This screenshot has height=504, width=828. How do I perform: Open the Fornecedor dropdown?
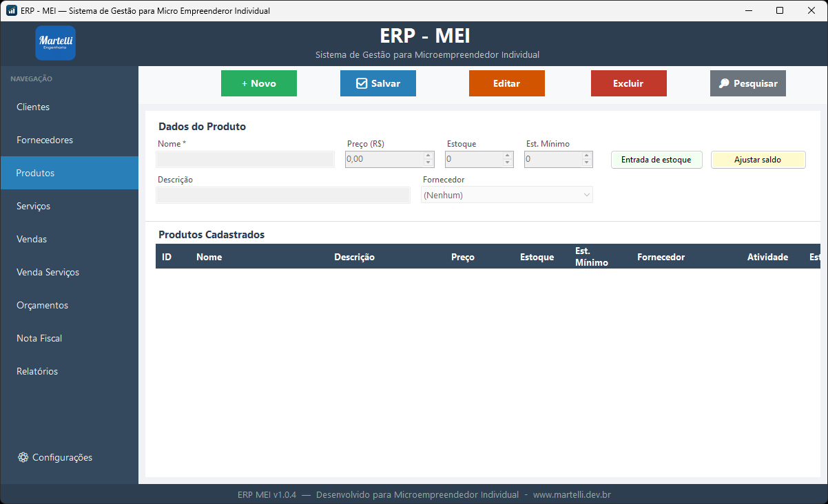pos(507,195)
